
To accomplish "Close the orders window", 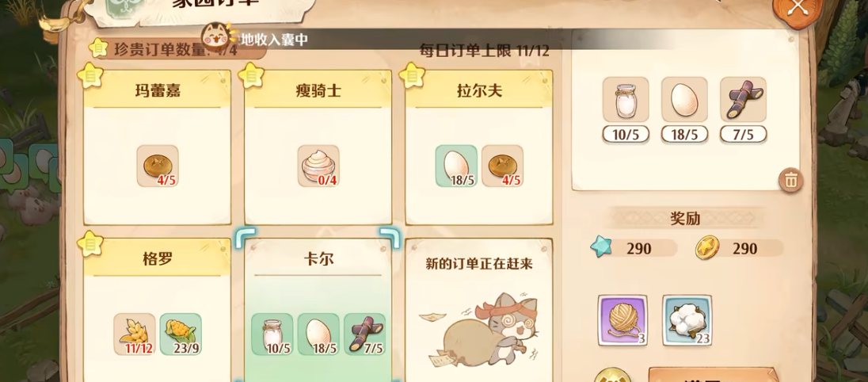I will (x=798, y=8).
